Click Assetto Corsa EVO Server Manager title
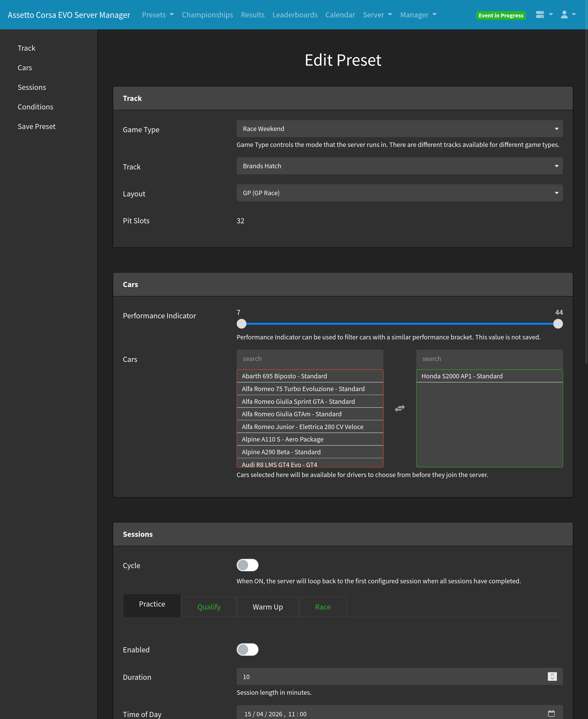Viewport: 588px width, 719px height. 69,15
